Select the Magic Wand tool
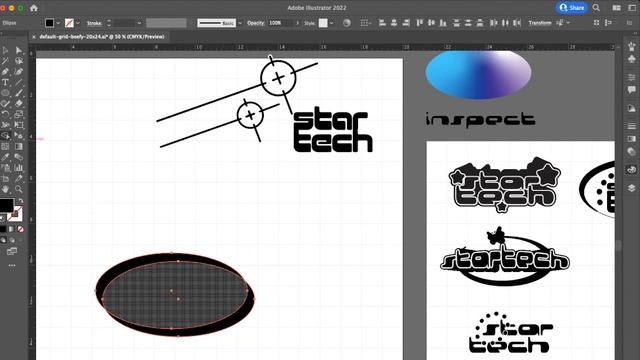640x360 pixels. coord(5,61)
